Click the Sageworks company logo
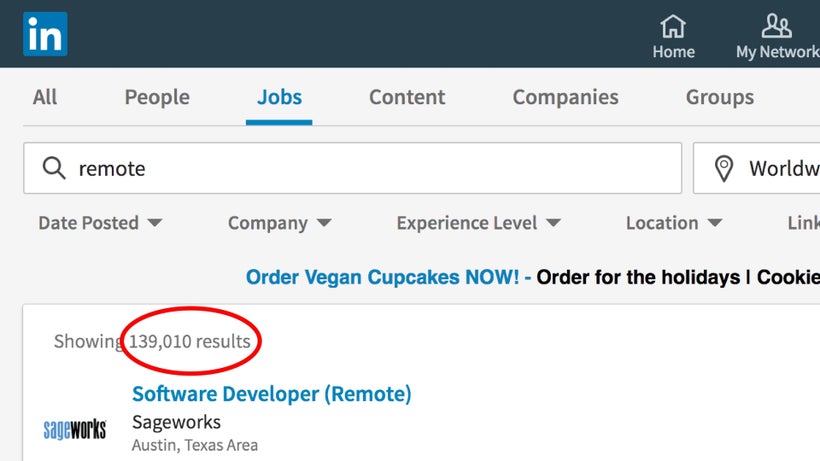 click(75, 429)
